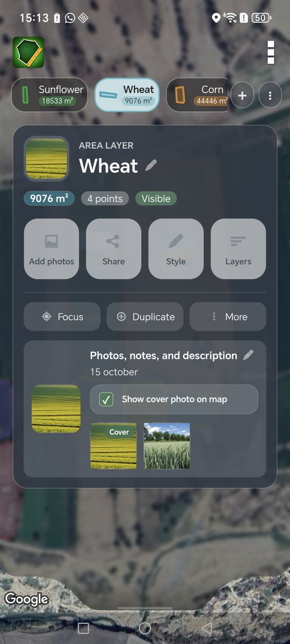Open the area measure app logo icon
This screenshot has height=644, width=290.
tap(28, 52)
